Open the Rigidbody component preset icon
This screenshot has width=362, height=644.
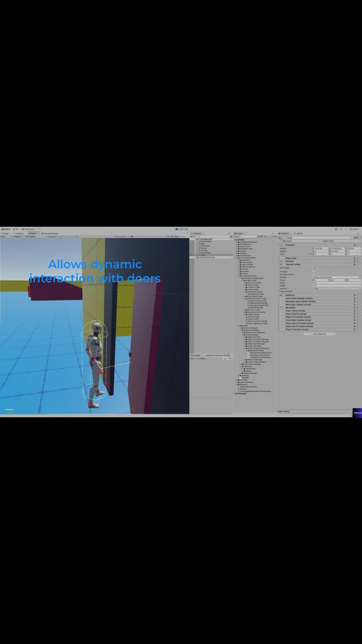pyautogui.click(x=357, y=295)
